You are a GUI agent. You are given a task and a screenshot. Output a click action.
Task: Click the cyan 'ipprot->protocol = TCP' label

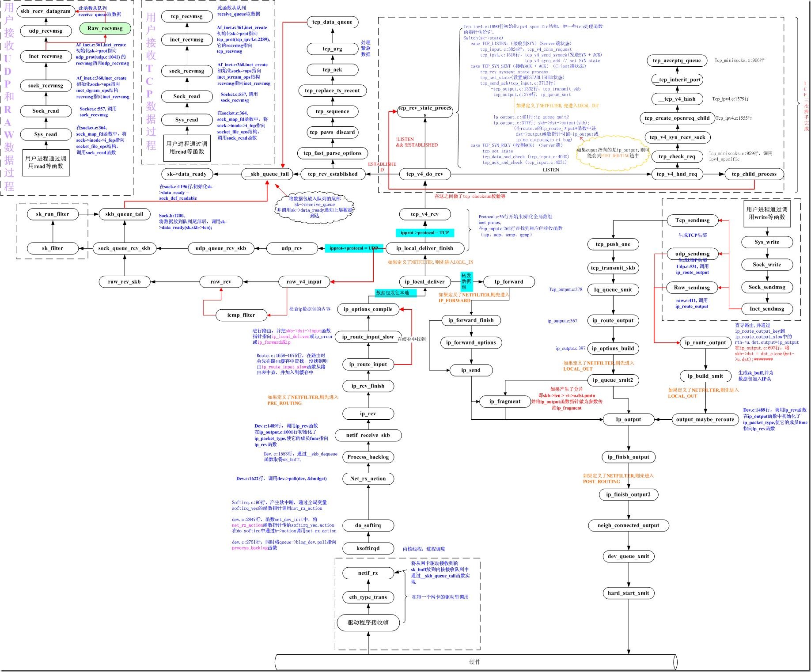(424, 232)
